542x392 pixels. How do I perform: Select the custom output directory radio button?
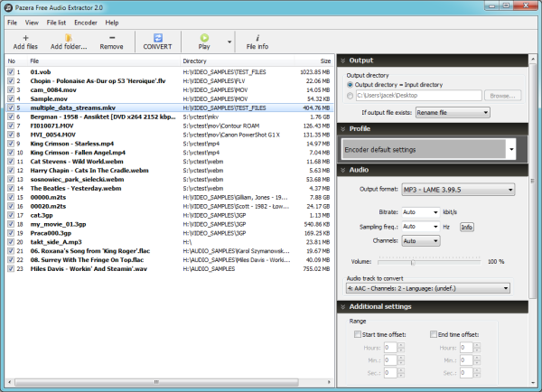tap(350, 96)
